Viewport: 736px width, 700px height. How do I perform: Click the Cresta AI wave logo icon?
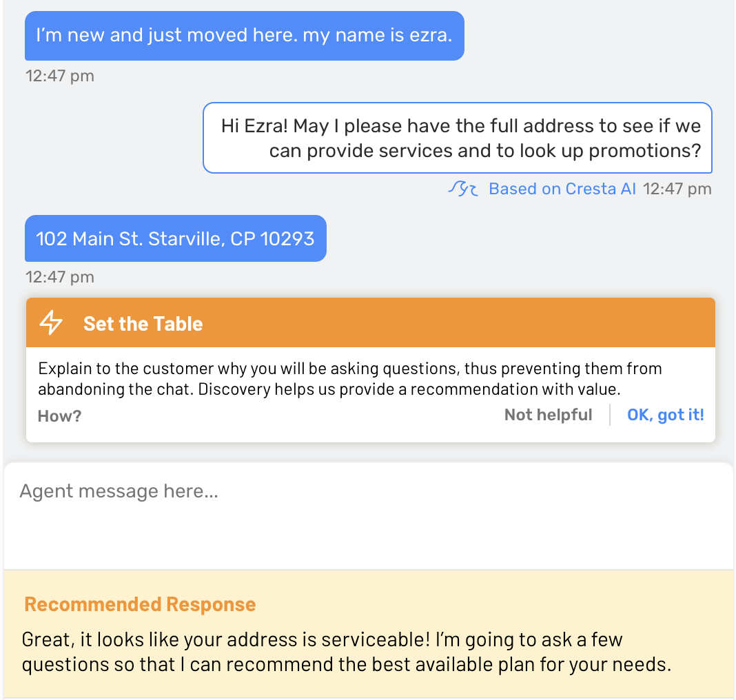(463, 189)
